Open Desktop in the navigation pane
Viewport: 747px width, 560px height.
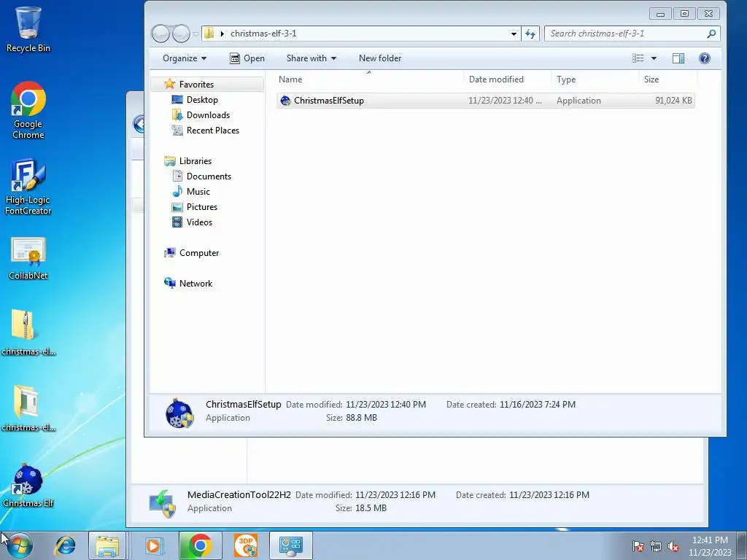coord(202,99)
